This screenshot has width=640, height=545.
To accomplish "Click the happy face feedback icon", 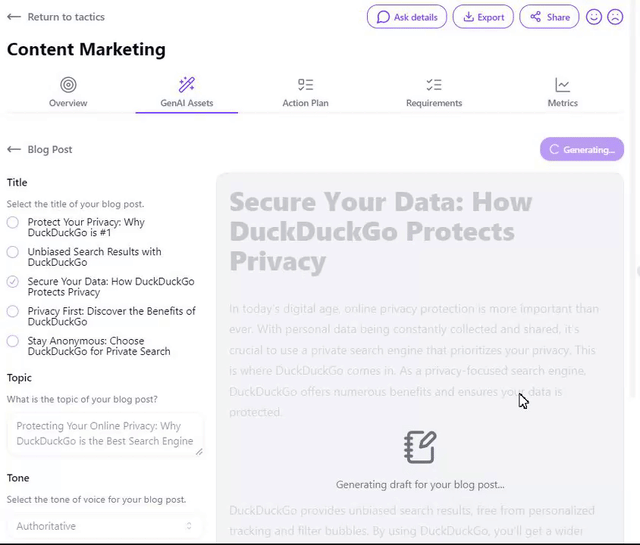I will click(x=594, y=17).
